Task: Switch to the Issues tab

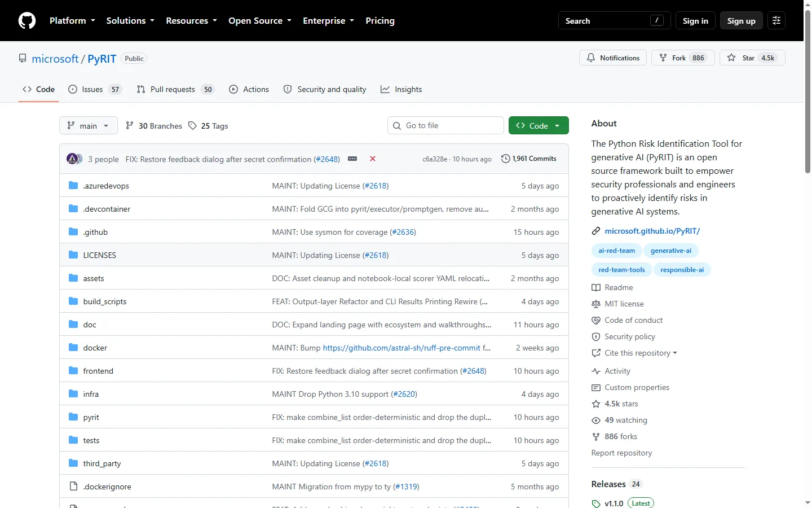Action: tap(95, 89)
